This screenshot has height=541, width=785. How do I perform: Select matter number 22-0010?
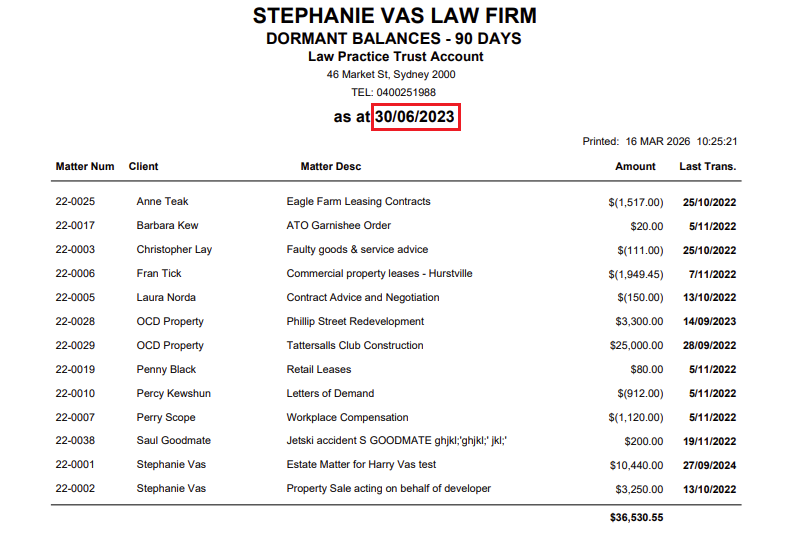[75, 394]
